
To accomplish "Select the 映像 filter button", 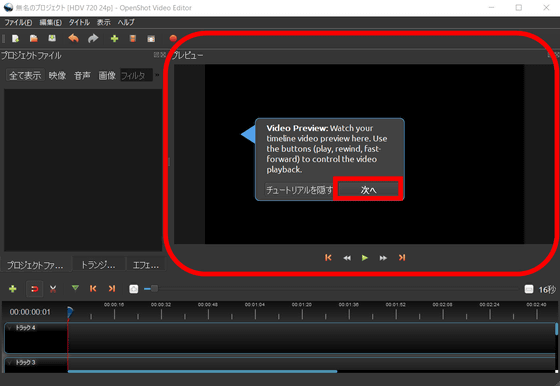I will coord(57,75).
